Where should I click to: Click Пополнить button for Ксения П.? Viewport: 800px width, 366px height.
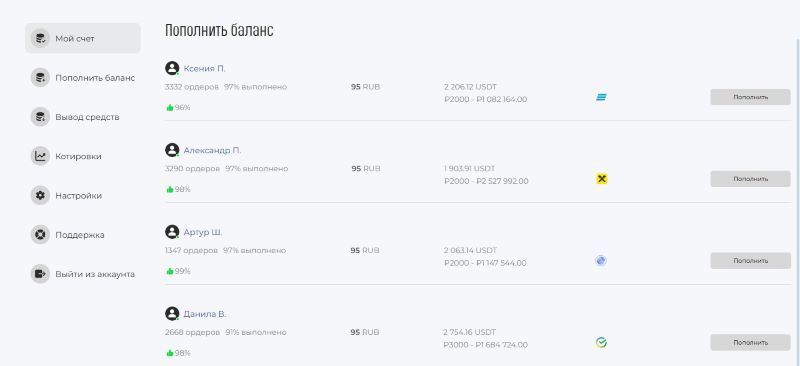(x=750, y=97)
